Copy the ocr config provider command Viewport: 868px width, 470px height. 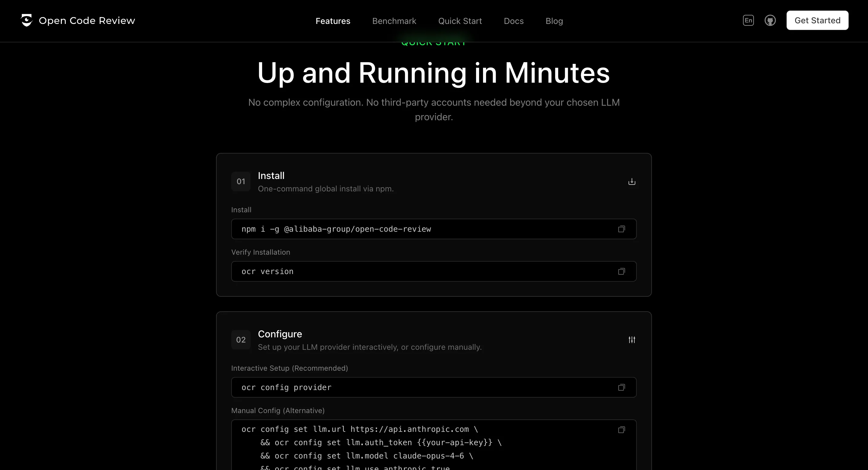(x=621, y=387)
